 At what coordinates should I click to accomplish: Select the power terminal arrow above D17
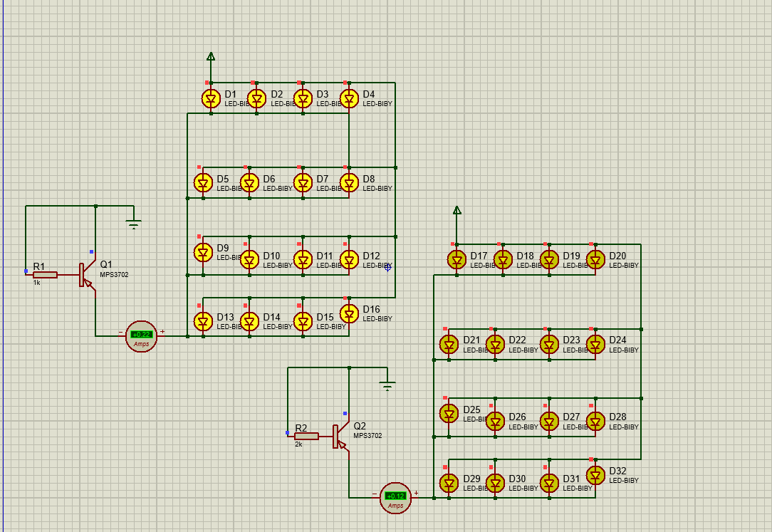coord(457,211)
